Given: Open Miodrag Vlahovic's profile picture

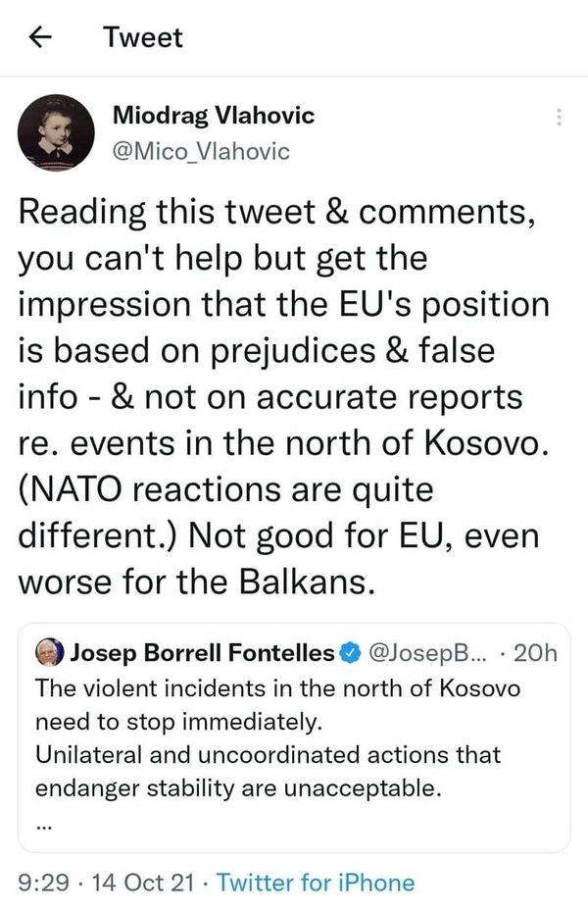Looking at the screenshot, I should 57,132.
